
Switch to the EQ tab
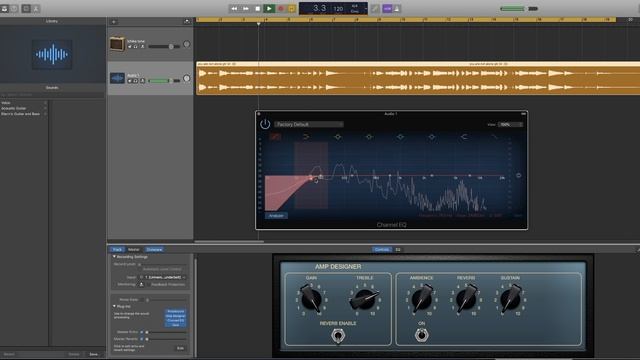398,249
